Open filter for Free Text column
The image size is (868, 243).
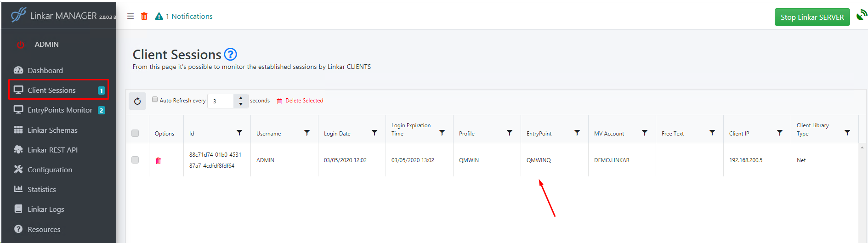click(712, 133)
